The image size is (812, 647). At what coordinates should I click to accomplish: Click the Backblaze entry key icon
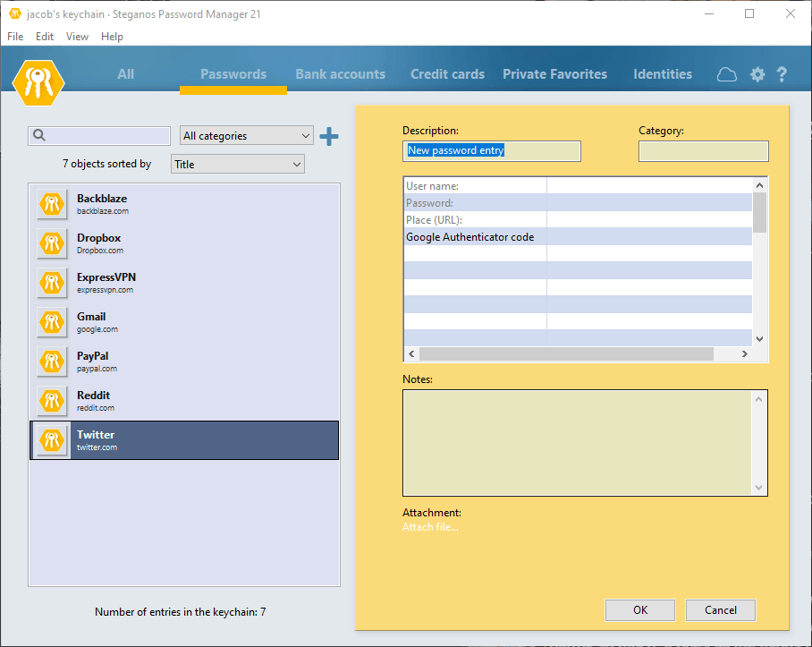(x=52, y=204)
